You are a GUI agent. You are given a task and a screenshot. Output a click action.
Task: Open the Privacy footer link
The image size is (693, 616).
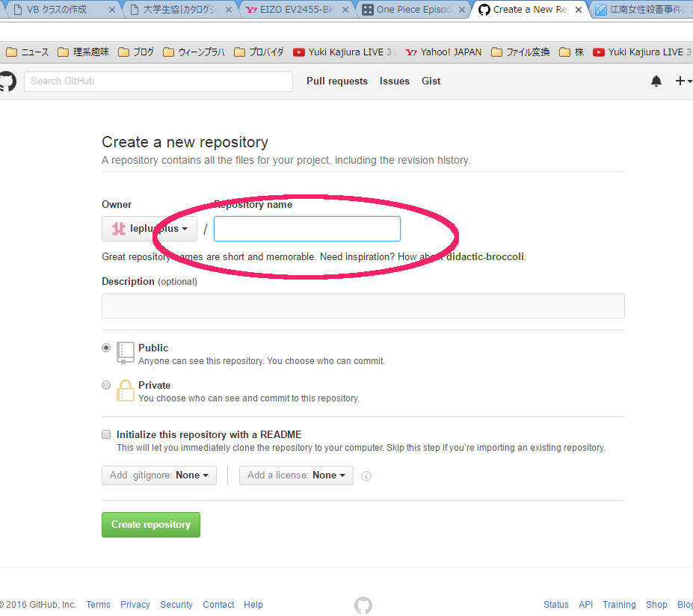[135, 605]
